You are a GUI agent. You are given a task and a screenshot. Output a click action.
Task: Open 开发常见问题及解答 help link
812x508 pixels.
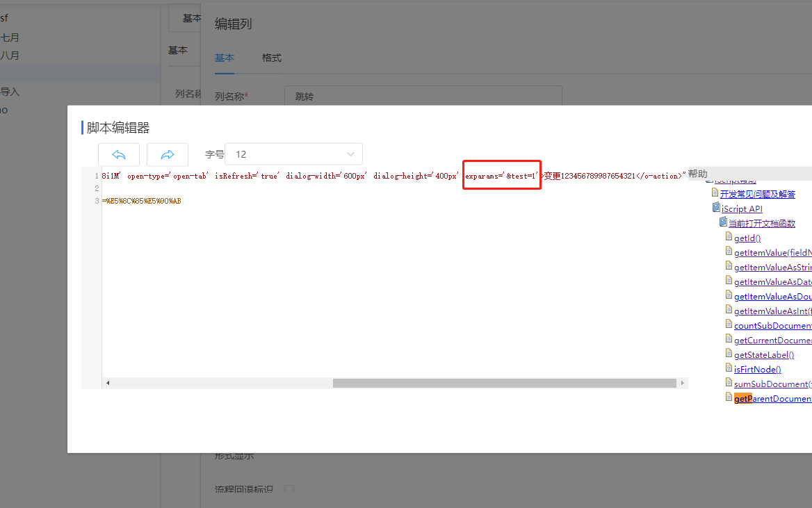click(758, 194)
